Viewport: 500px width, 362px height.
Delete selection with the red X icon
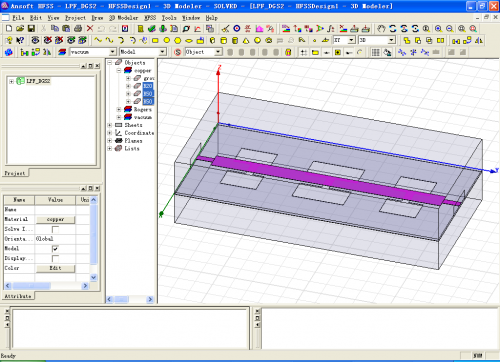pos(90,29)
